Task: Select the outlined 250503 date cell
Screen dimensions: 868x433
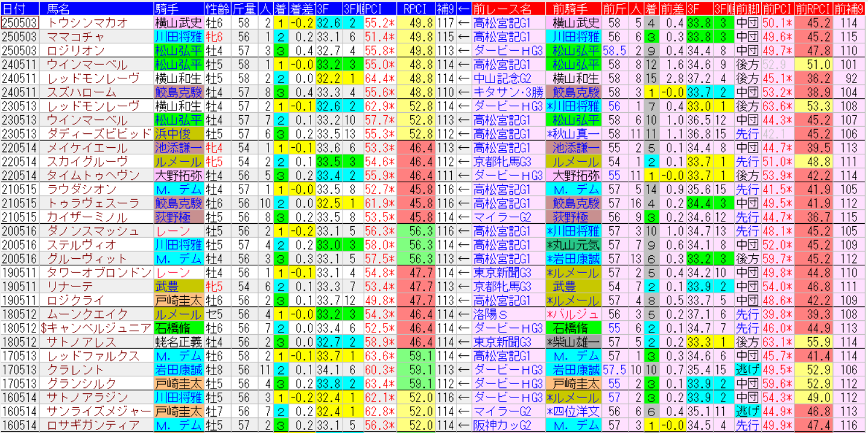Action: click(x=20, y=23)
